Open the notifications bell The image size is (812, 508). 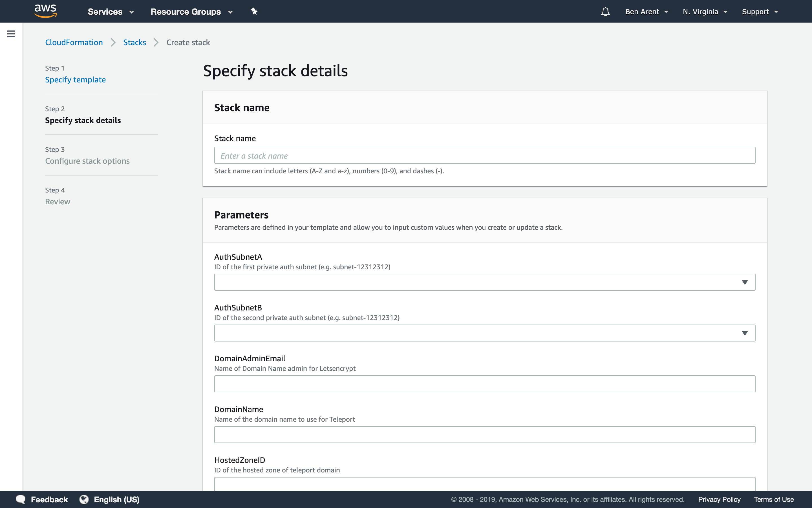coord(605,12)
